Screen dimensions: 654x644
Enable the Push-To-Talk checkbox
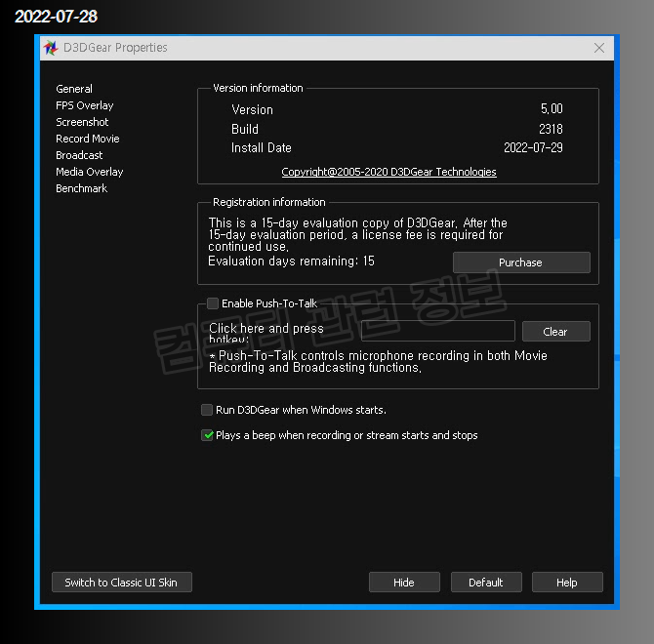click(213, 303)
